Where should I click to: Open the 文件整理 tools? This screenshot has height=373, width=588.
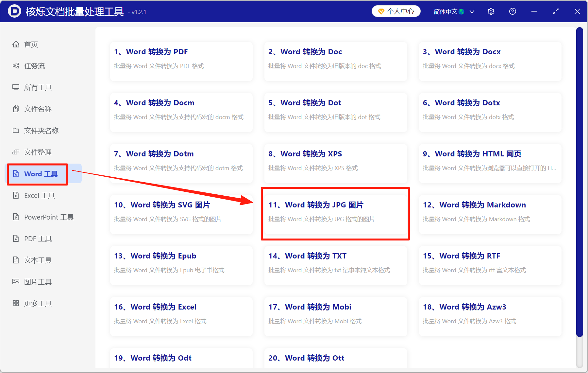(38, 152)
